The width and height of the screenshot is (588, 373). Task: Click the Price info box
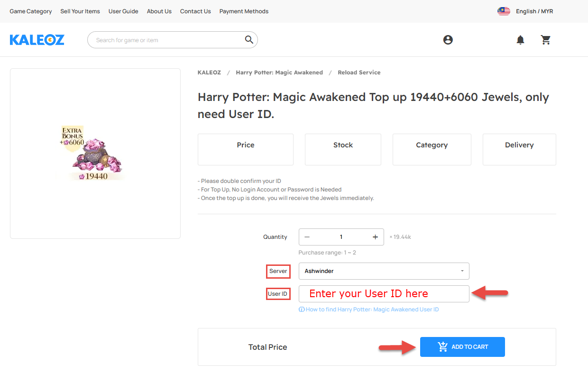point(246,149)
